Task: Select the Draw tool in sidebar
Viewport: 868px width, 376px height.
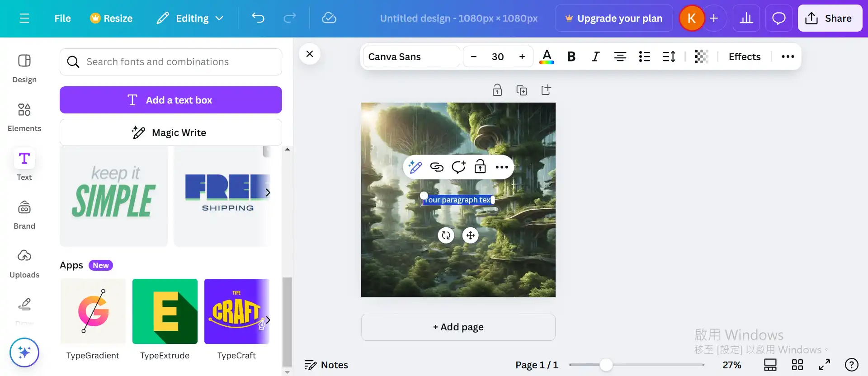Action: point(24,310)
